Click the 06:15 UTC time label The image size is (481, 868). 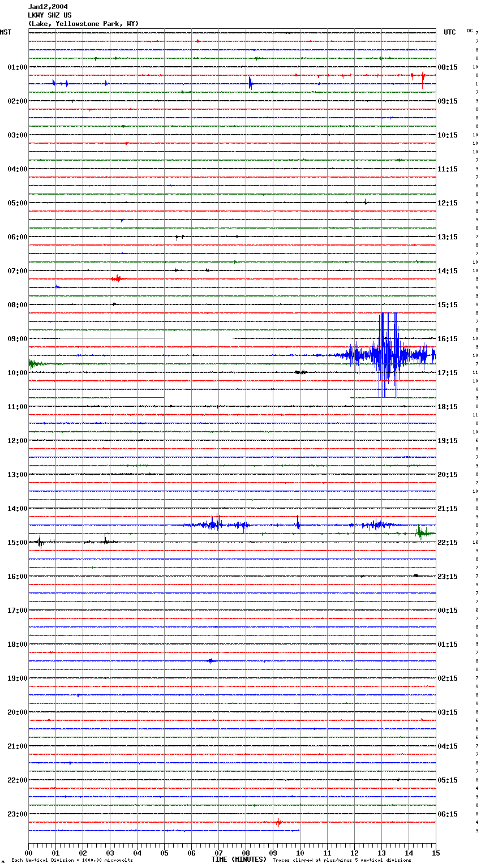(448, 814)
